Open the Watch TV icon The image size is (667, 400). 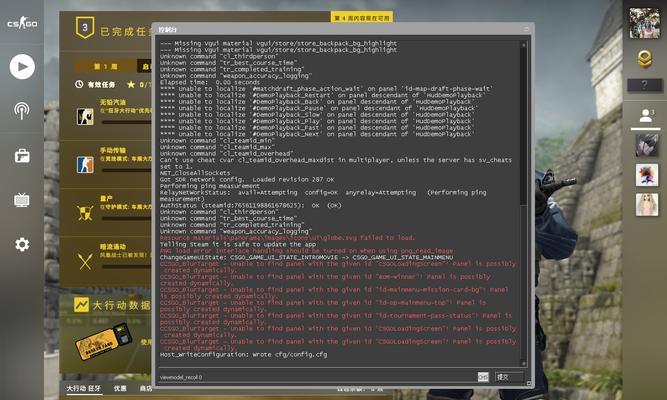(x=22, y=200)
